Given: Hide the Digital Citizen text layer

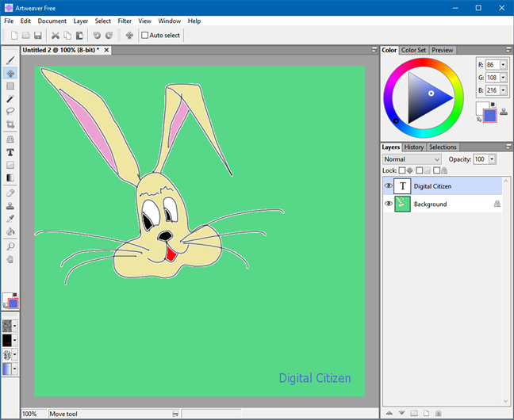Looking at the screenshot, I should (x=388, y=185).
